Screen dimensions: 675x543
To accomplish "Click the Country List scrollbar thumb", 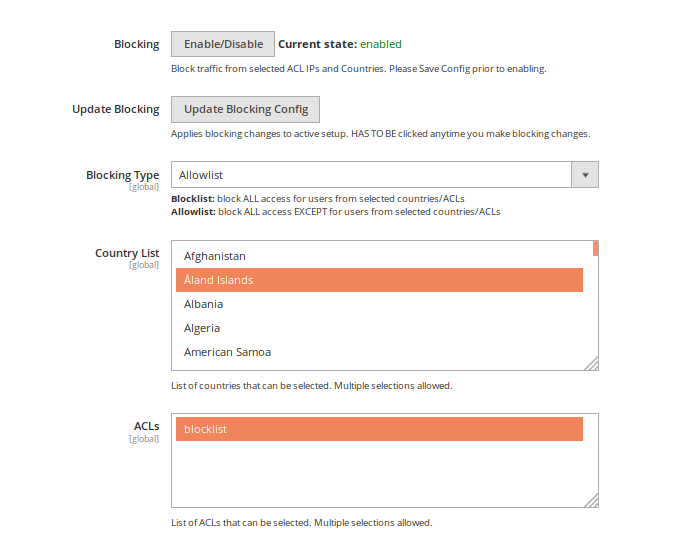I will [596, 248].
